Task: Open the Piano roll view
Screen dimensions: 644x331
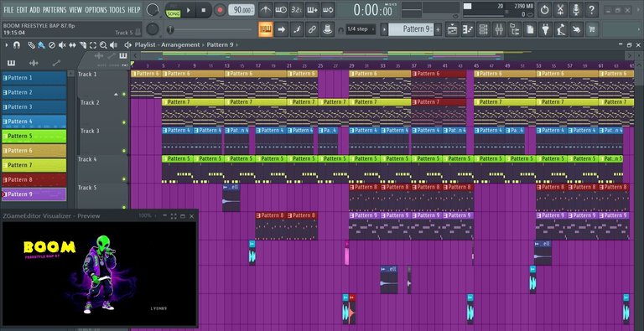Action: [468, 29]
